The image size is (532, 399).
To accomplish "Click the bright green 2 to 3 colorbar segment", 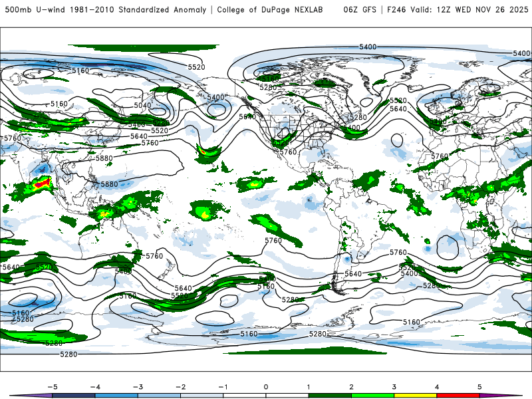I will [372, 396].
